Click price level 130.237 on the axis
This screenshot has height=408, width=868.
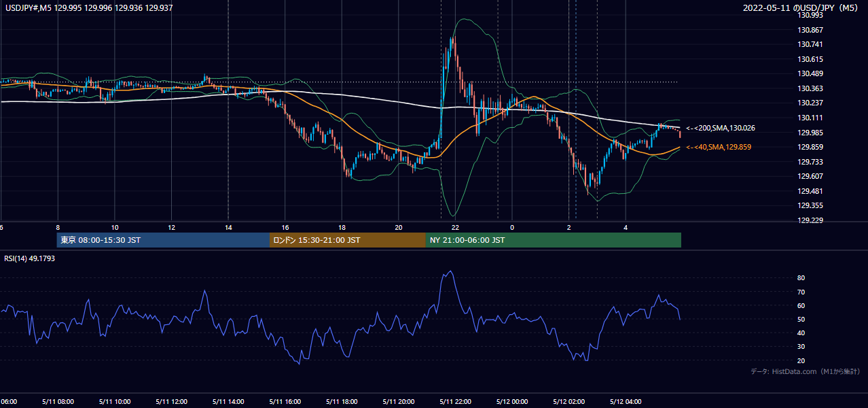tap(812, 103)
